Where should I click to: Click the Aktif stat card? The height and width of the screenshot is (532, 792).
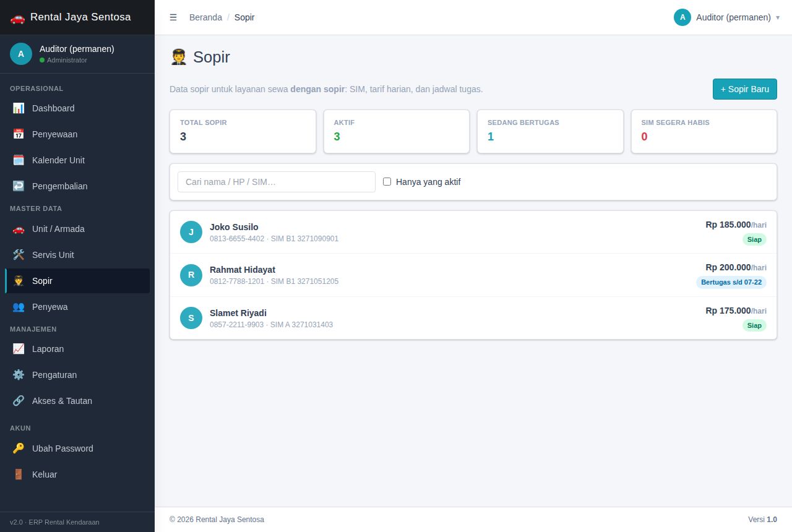(x=397, y=131)
